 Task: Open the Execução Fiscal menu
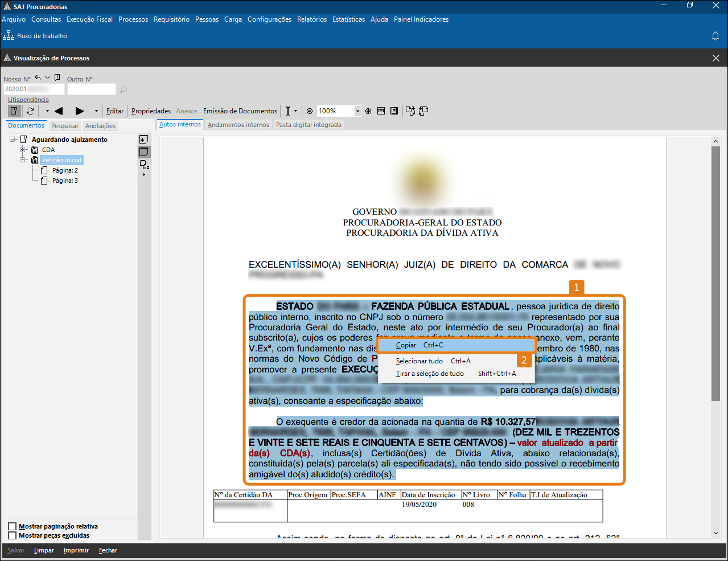(89, 19)
